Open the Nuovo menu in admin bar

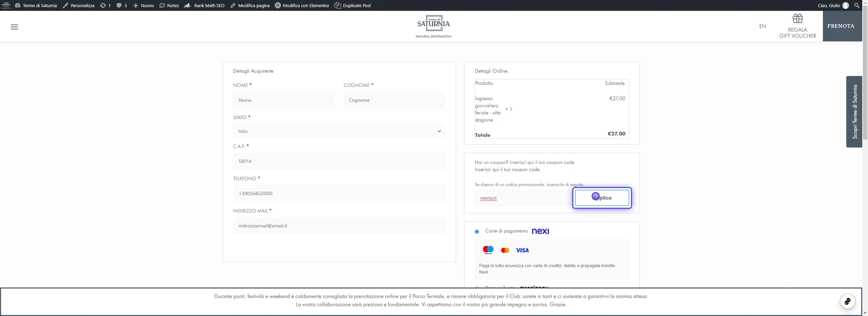[144, 5]
